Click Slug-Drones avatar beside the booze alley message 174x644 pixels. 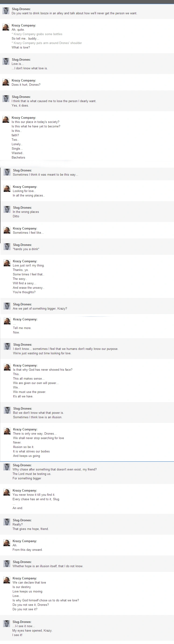(x=6, y=11)
